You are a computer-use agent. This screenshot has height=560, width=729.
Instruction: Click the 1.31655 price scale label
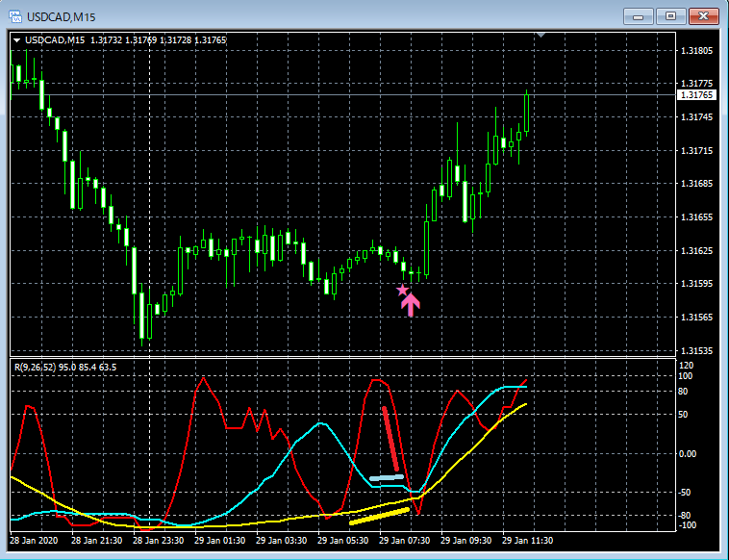point(696,217)
